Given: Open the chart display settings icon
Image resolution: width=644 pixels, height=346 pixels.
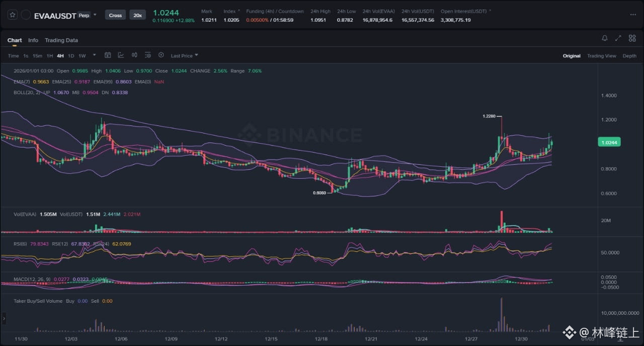Looking at the screenshot, I should pyautogui.click(x=147, y=55).
